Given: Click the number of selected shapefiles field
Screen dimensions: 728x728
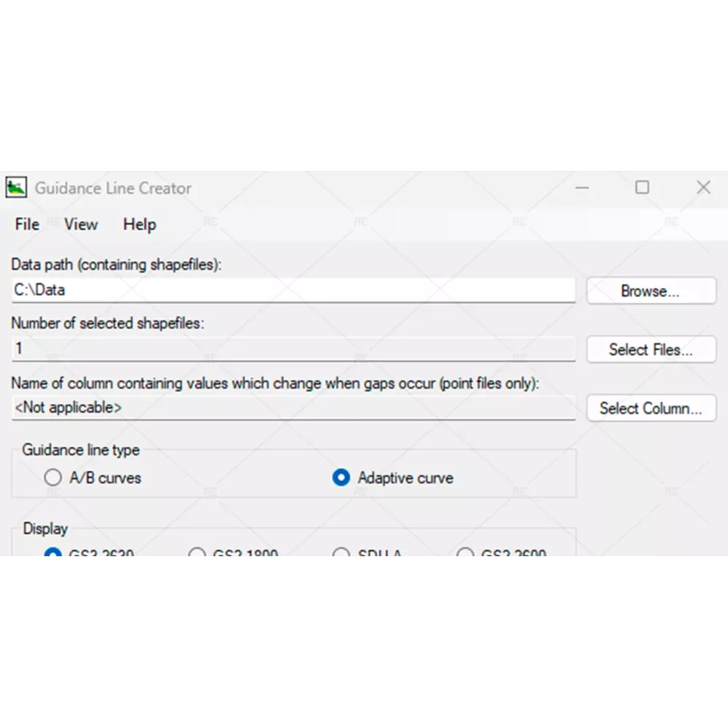Looking at the screenshot, I should click(x=293, y=349).
